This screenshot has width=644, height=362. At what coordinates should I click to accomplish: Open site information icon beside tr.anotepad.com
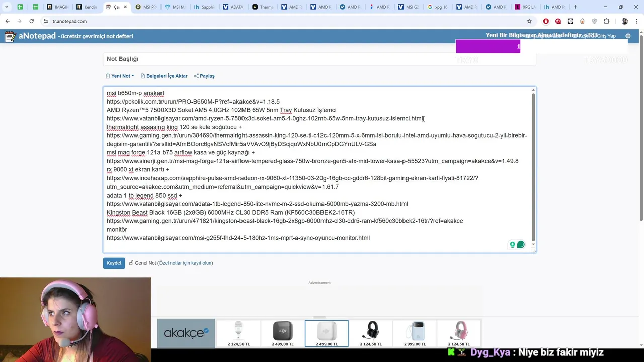click(46, 21)
